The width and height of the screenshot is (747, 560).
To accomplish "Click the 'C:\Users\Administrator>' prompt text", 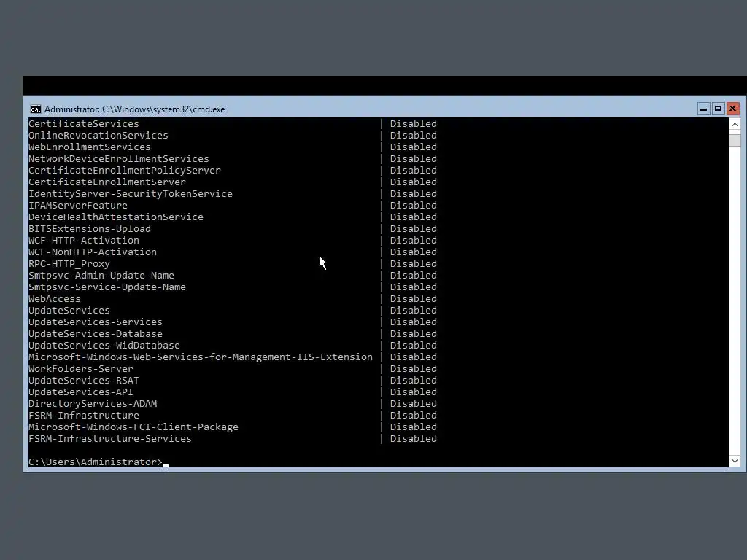I will pos(96,462).
